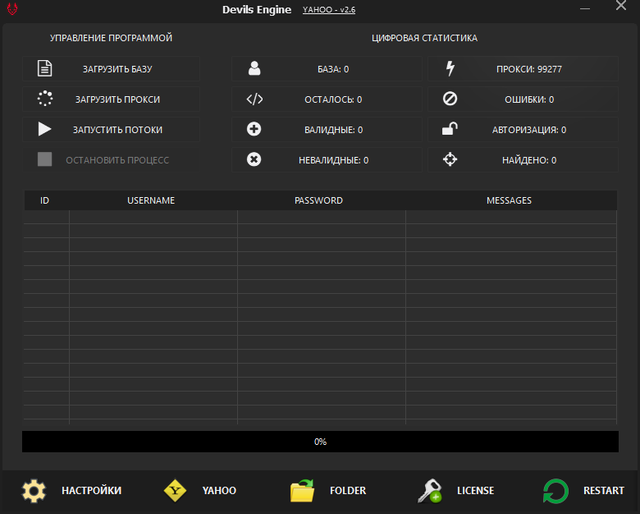
Task: Open НАСТРОЙКИ settings label
Action: [91, 490]
